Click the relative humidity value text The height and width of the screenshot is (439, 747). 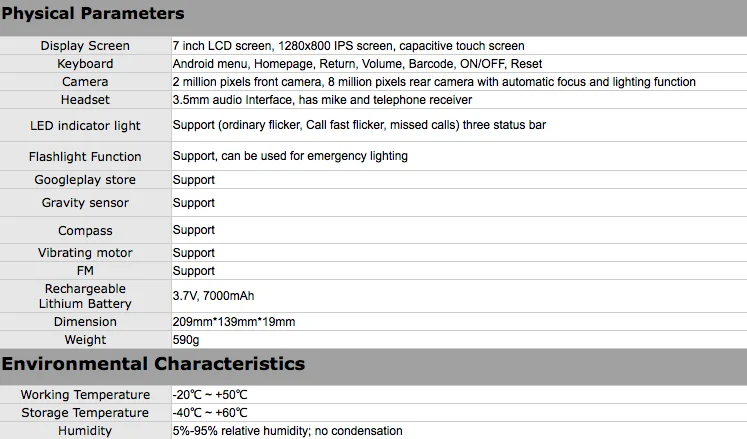point(287,431)
